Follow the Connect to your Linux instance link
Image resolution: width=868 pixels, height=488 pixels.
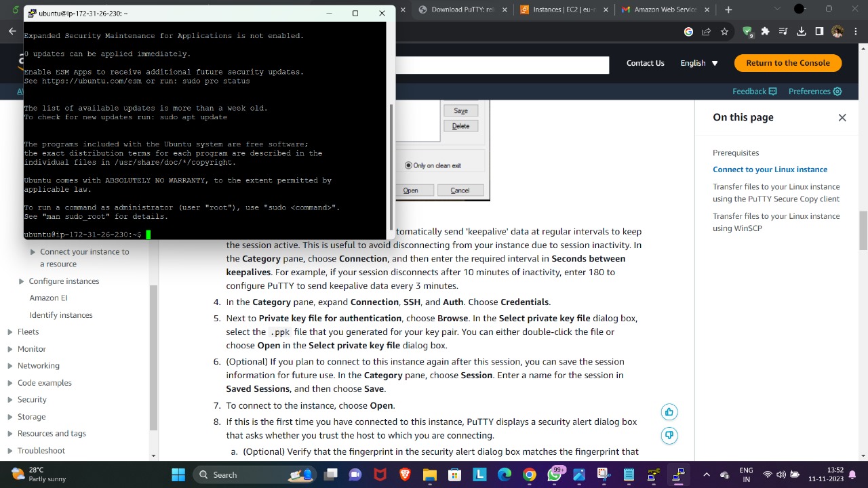770,169
